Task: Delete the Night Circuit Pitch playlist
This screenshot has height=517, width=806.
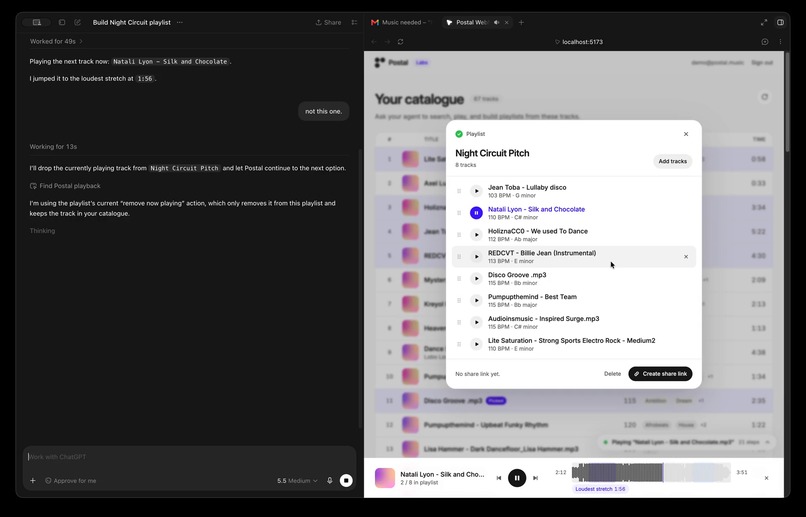Action: pyautogui.click(x=612, y=374)
